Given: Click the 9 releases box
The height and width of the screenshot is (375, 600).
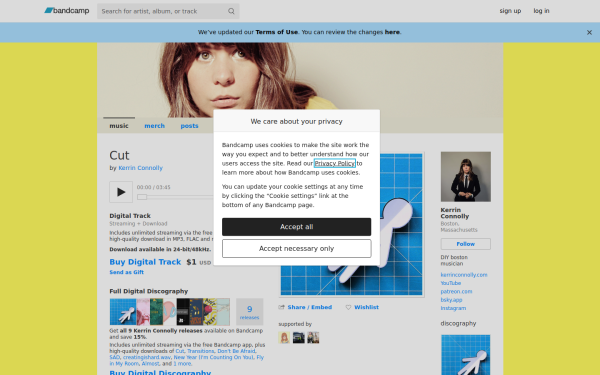Looking at the screenshot, I should (249, 312).
